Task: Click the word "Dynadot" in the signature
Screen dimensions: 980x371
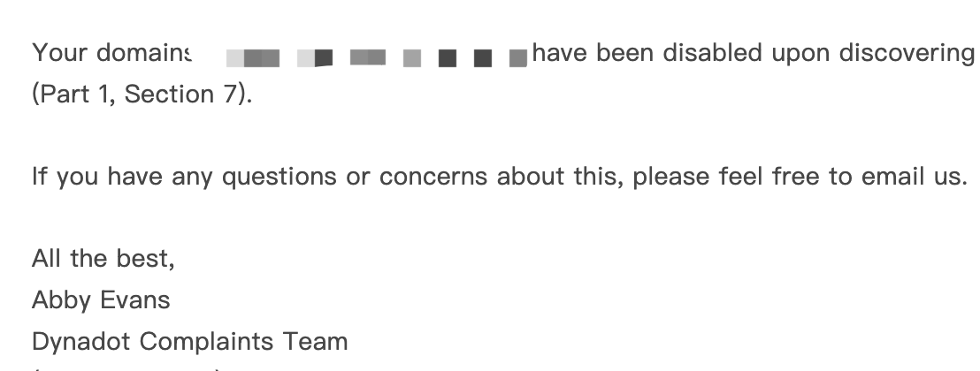Action: click(82, 341)
